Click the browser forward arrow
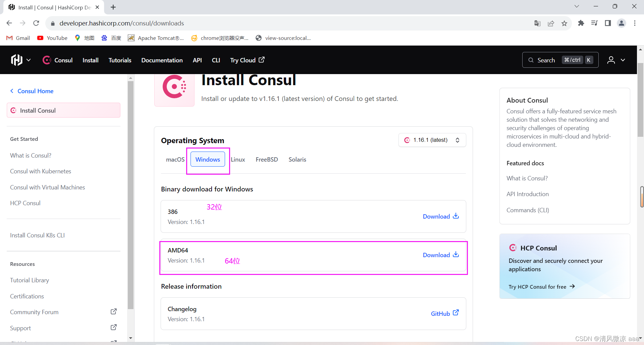 pos(23,23)
